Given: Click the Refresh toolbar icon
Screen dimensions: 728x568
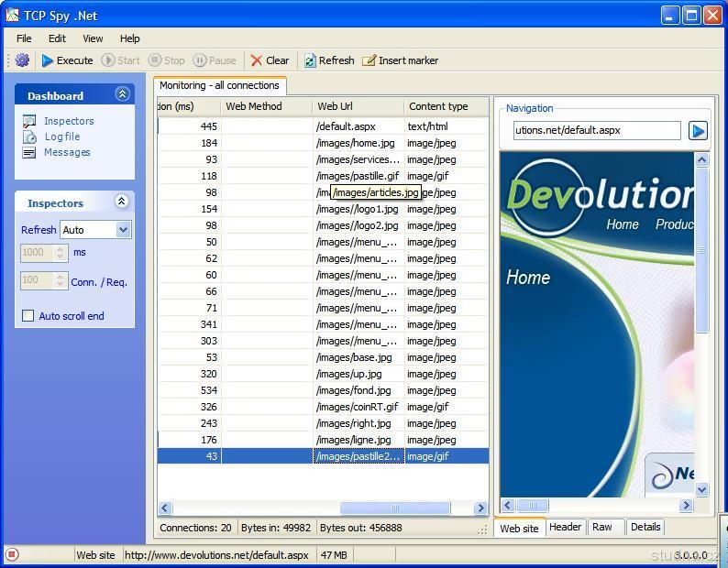Looking at the screenshot, I should (310, 60).
